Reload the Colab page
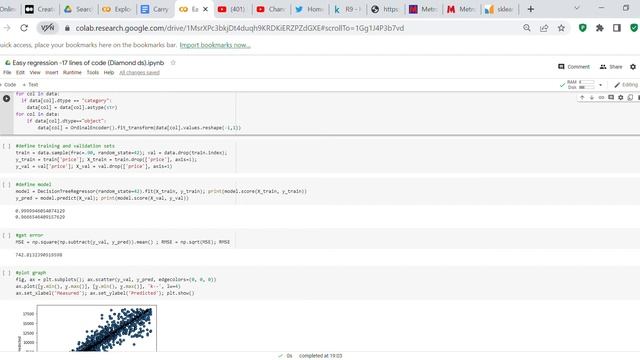 pos(24,28)
